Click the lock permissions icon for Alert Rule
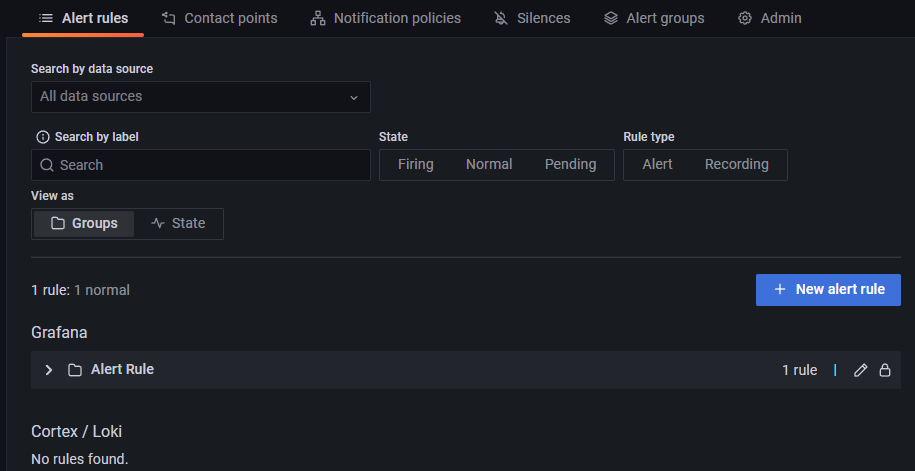 [885, 370]
